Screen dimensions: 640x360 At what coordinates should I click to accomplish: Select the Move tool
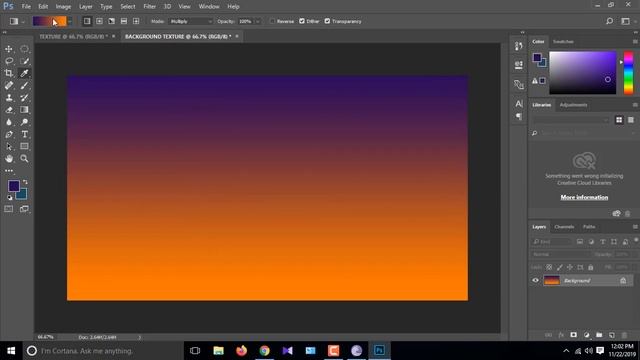pos(9,49)
